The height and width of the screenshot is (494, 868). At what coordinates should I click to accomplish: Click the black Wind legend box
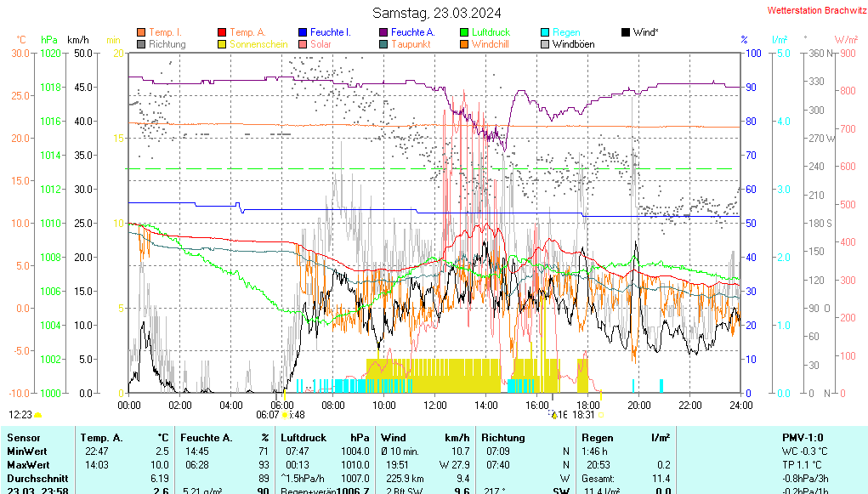tap(626, 32)
